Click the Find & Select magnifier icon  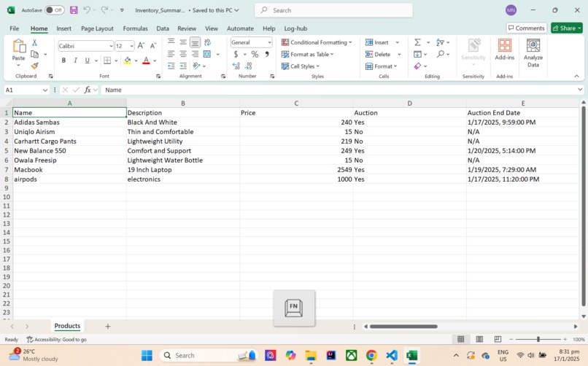click(441, 54)
